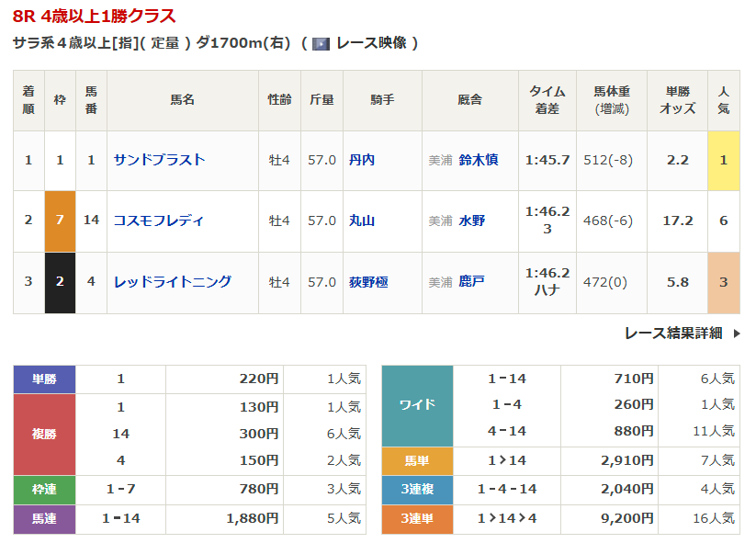Click the 馬名 column header

(x=182, y=99)
